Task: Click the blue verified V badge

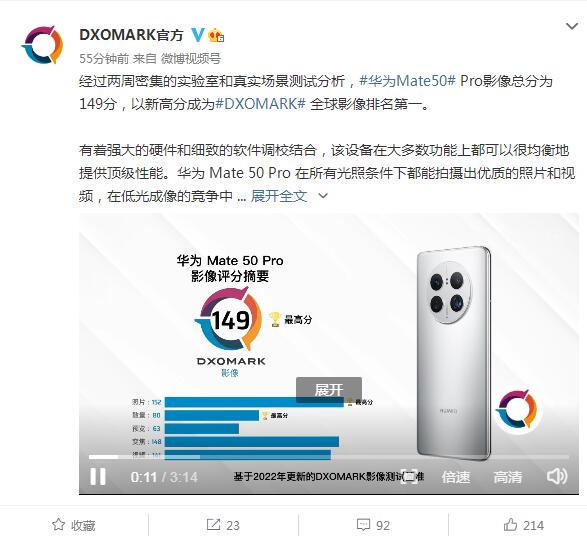Action: tap(197, 35)
